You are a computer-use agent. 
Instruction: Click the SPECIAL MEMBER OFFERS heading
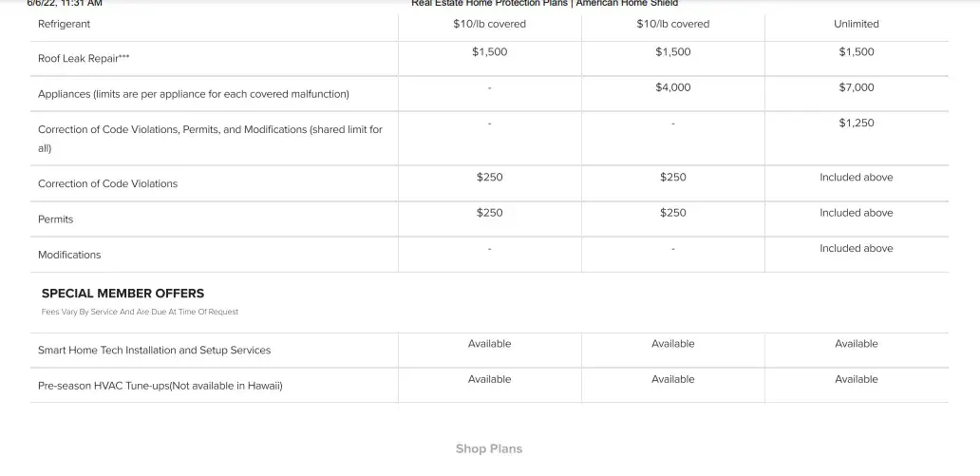(x=122, y=294)
